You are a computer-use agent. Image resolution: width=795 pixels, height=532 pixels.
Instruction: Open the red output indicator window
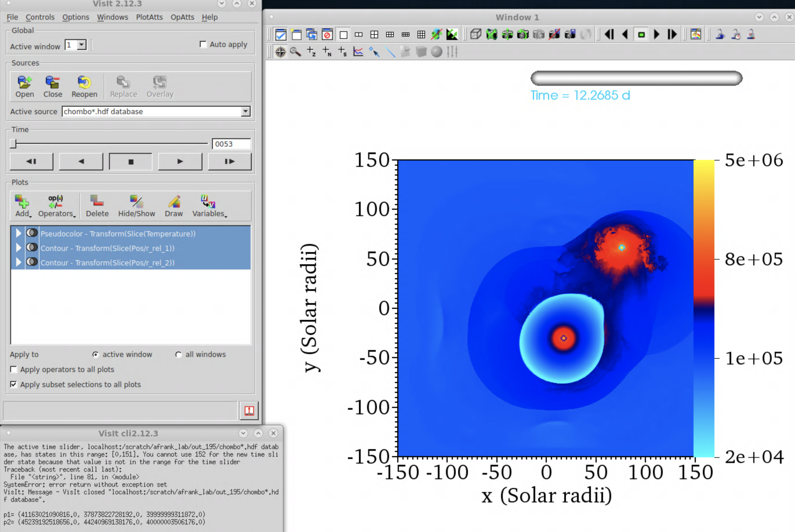point(249,411)
